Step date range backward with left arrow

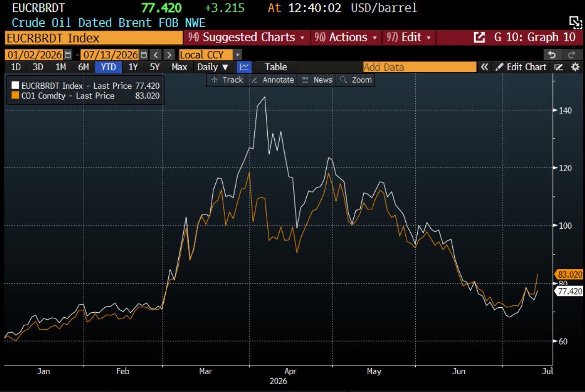point(156,55)
